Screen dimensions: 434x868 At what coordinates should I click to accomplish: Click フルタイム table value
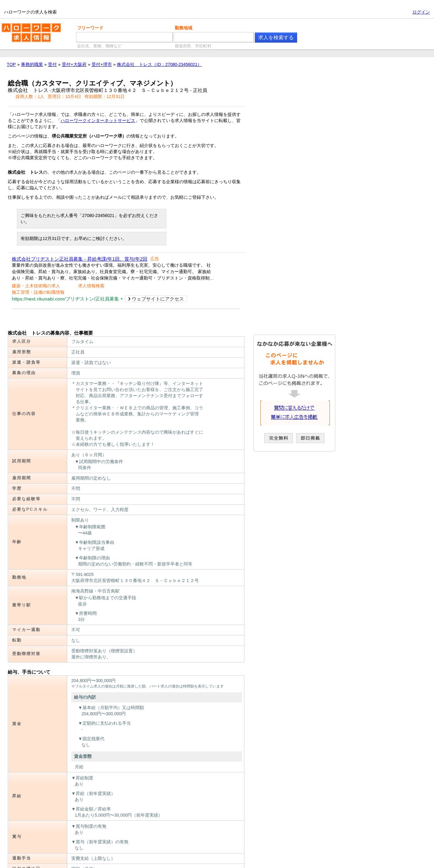point(82,342)
